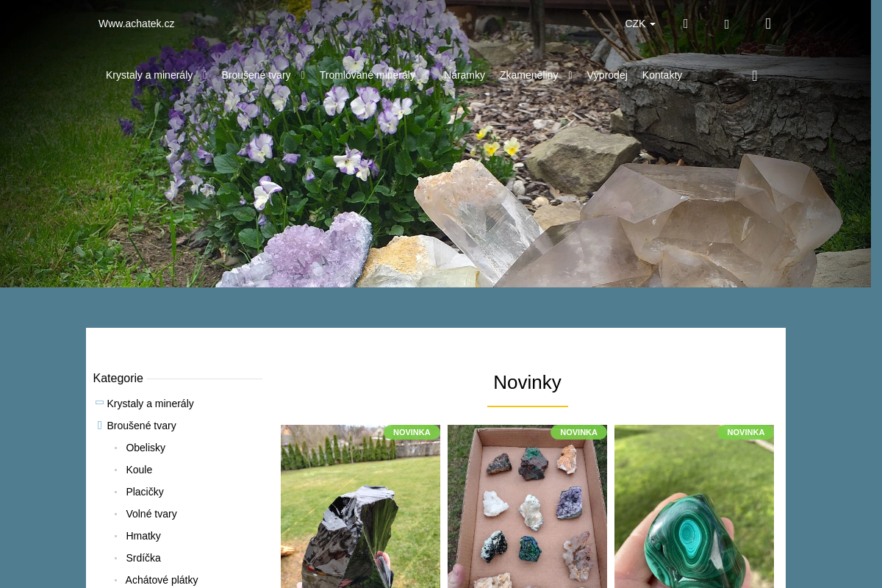This screenshot has width=882, height=588.
Task: Open the Srdíčka subcategory
Action: (143, 558)
